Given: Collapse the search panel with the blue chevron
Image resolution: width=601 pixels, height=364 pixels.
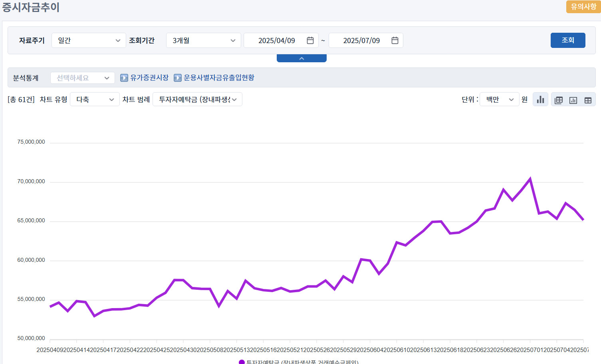Looking at the screenshot, I should pos(301,58).
